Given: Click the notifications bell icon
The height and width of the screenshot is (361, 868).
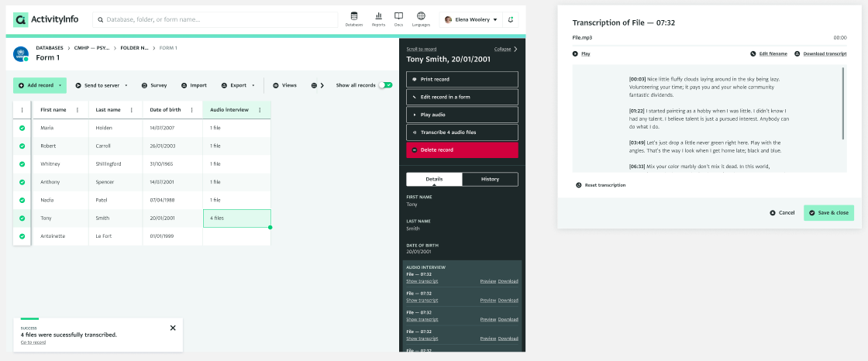Looking at the screenshot, I should [510, 19].
